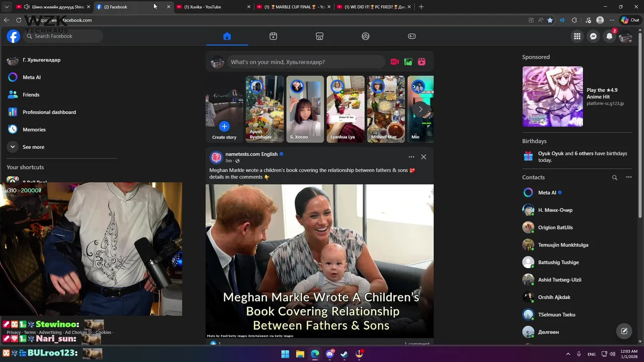
Task: Click the What's on your mind box
Action: [x=306, y=62]
